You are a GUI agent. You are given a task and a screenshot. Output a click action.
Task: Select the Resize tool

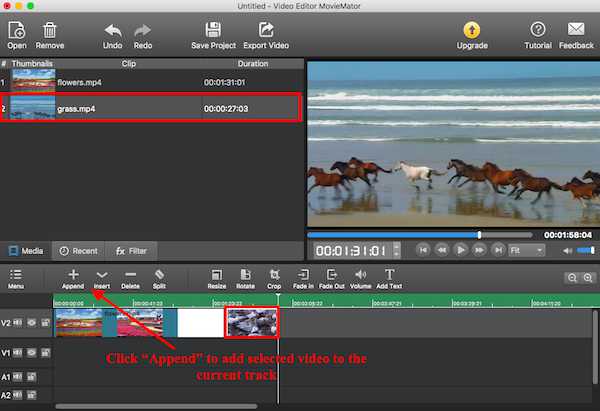[x=217, y=279]
